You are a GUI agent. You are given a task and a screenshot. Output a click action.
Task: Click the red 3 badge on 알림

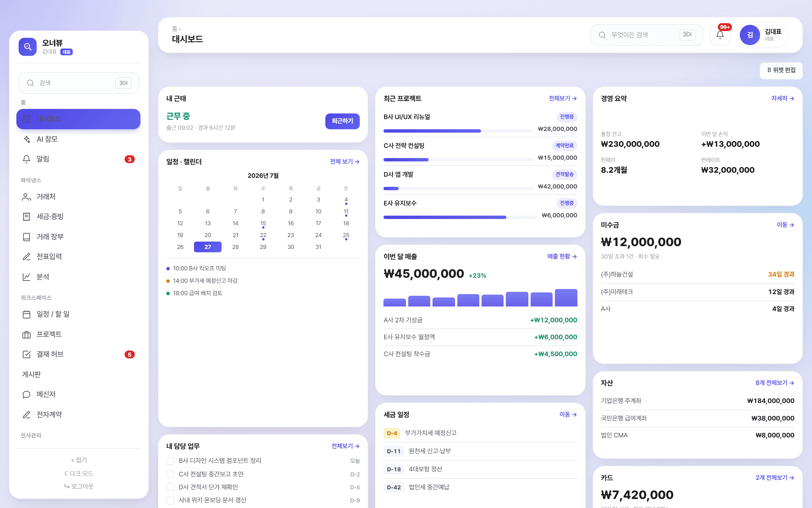(129, 159)
